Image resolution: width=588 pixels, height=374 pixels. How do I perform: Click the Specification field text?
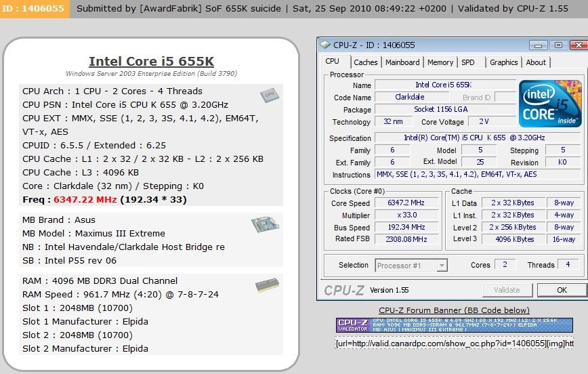click(x=478, y=138)
